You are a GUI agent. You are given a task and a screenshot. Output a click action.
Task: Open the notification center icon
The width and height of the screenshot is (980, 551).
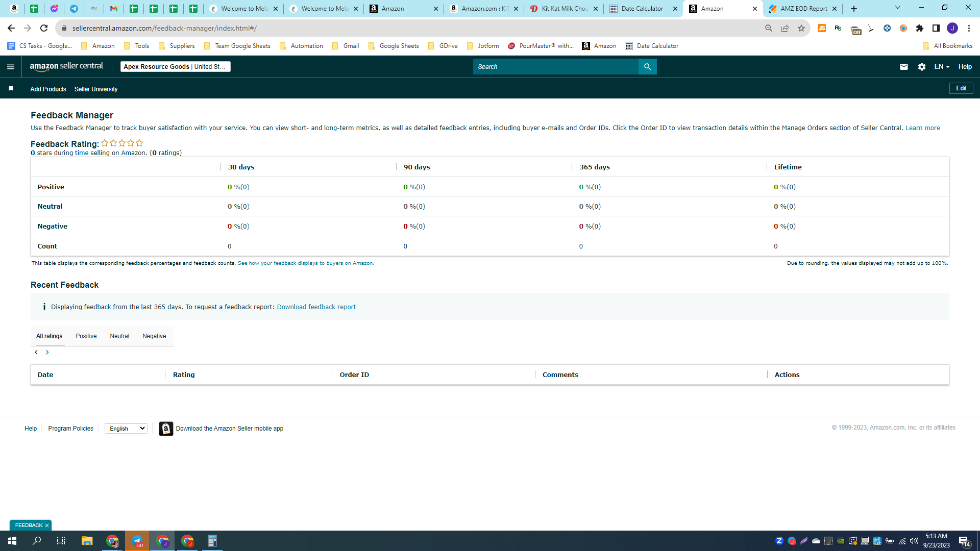[964, 541]
